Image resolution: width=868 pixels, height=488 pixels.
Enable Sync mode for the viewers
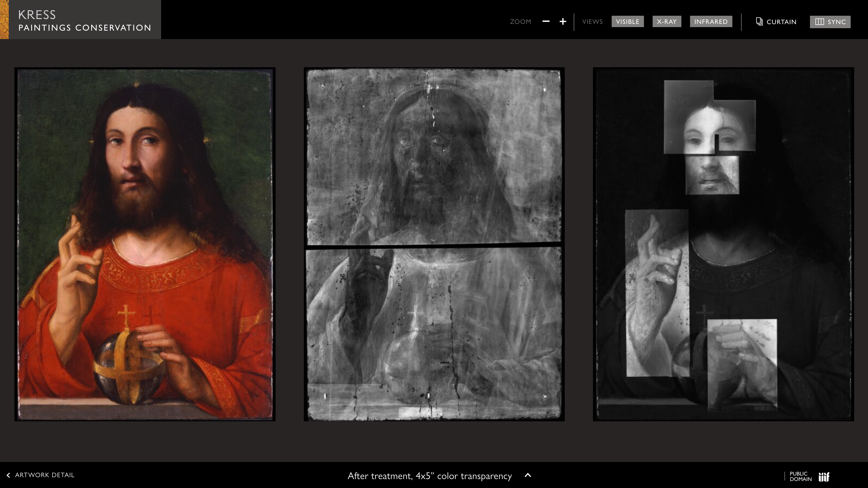(x=836, y=22)
